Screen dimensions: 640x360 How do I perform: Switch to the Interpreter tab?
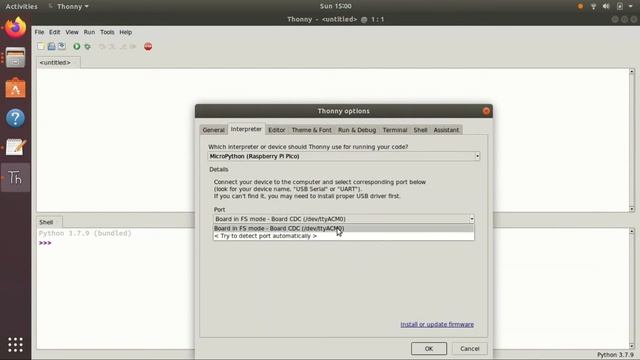click(x=246, y=129)
